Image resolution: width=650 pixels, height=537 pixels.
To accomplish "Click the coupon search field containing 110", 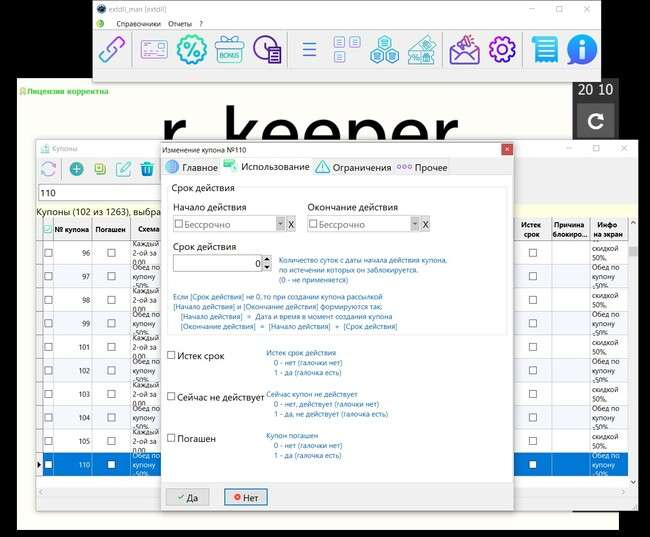I will click(95, 193).
